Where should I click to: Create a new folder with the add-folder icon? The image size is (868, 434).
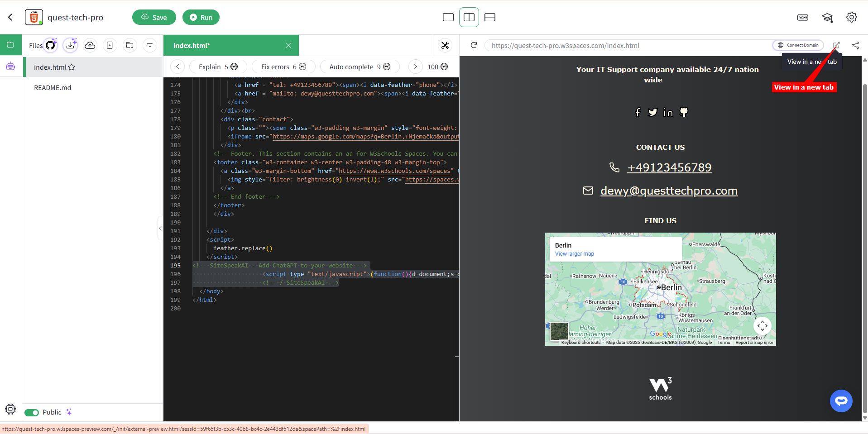(130, 45)
